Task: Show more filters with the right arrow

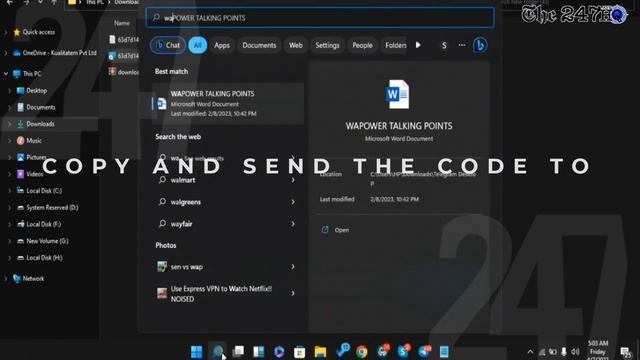Action: point(418,45)
